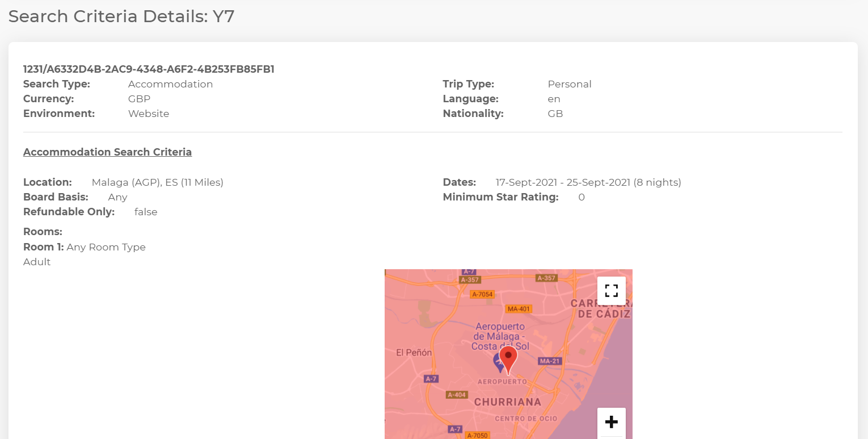
Task: Click the Carretera de Cádiz map label
Action: pos(600,308)
